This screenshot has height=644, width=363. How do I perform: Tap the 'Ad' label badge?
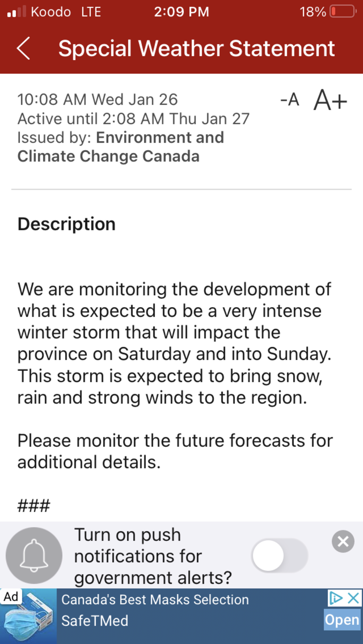[x=11, y=596]
